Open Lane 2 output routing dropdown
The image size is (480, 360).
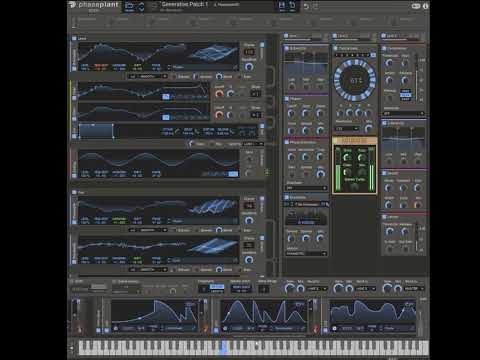point(367,289)
